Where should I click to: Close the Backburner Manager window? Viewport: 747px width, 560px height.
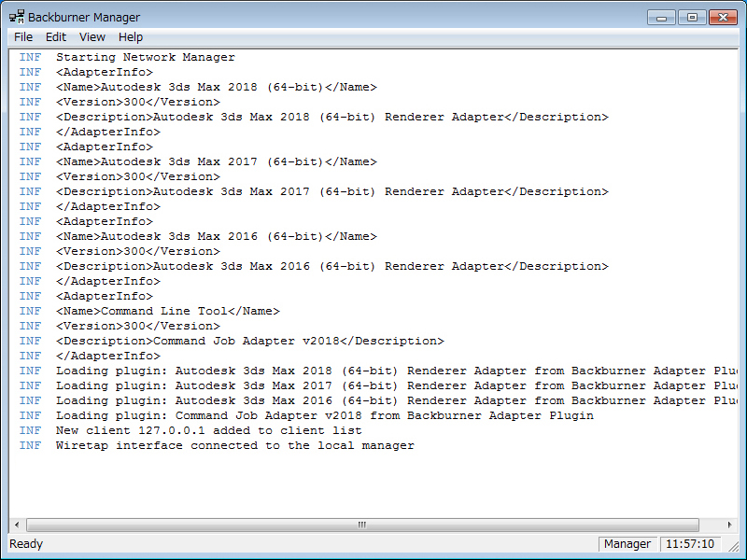(723, 18)
